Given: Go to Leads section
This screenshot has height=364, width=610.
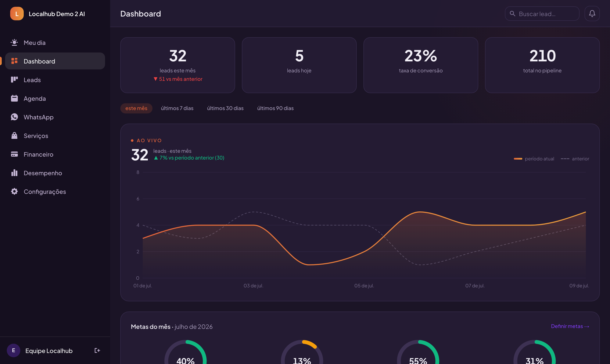Looking at the screenshot, I should (x=55, y=80).
